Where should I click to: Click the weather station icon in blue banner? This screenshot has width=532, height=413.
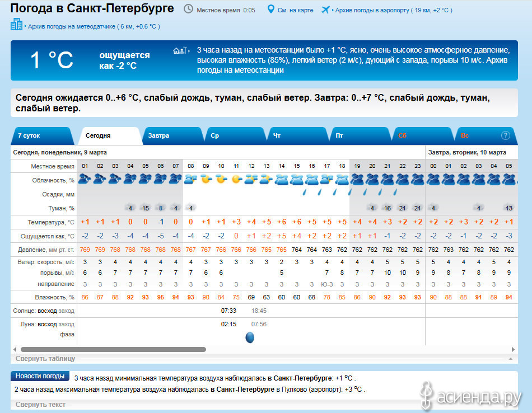click(x=179, y=51)
